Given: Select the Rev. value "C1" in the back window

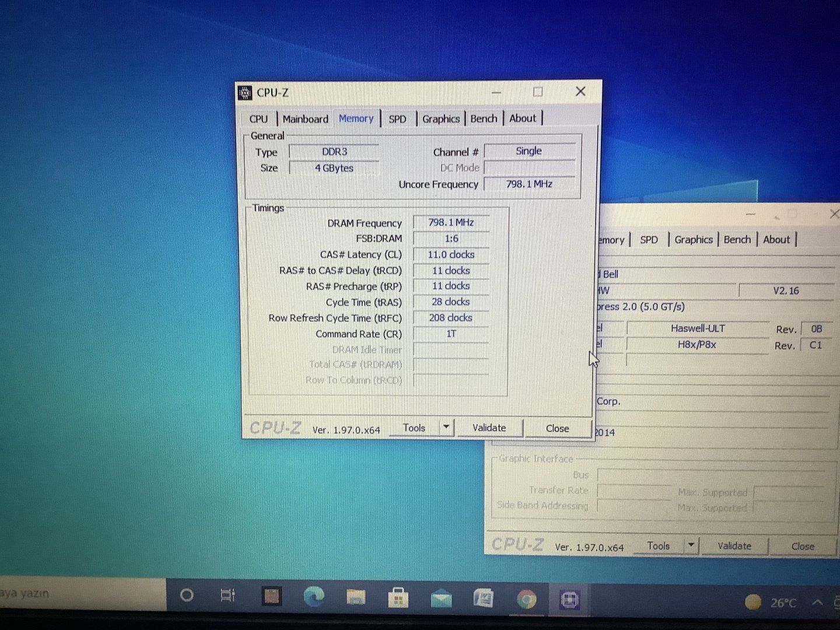Looking at the screenshot, I should [816, 345].
